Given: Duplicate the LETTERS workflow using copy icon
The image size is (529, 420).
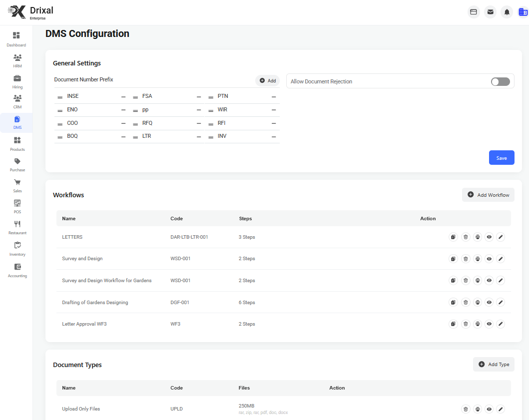Looking at the screenshot, I should [x=453, y=237].
